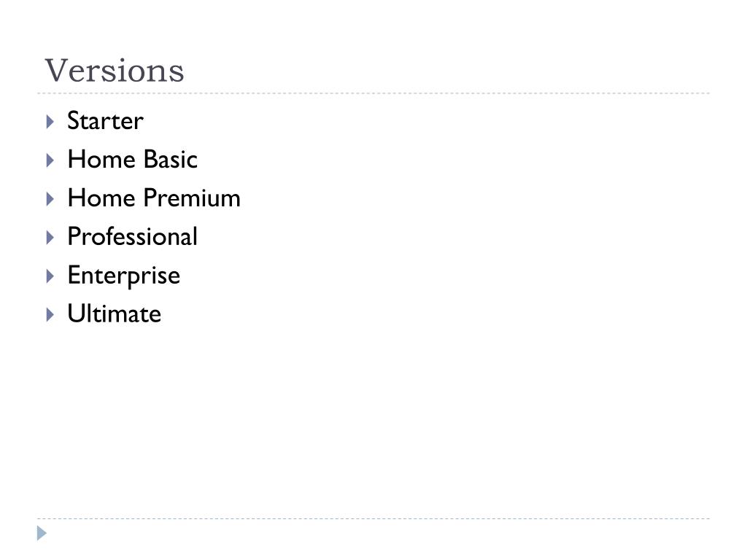Viewport: 747px width, 560px height.
Task: Click the word Basic in the list
Action: point(170,160)
